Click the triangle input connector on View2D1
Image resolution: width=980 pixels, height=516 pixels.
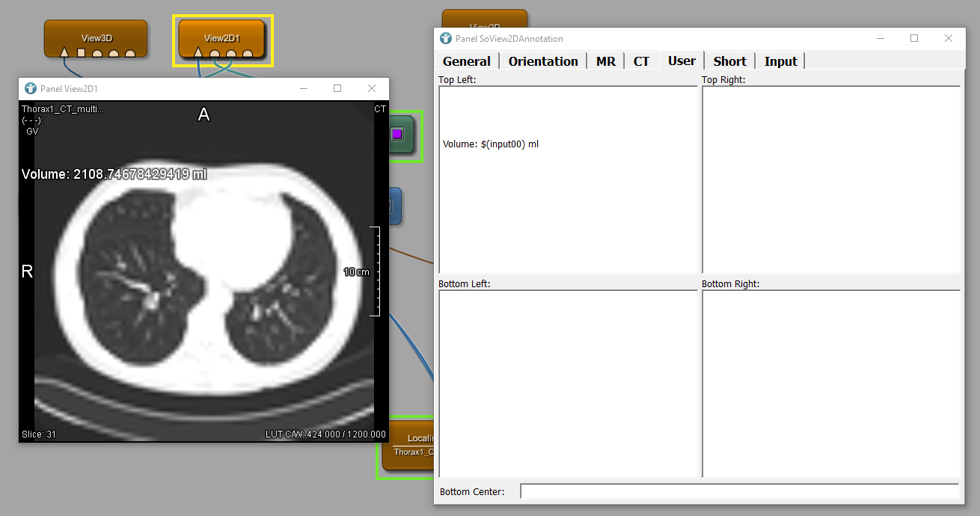coord(198,53)
